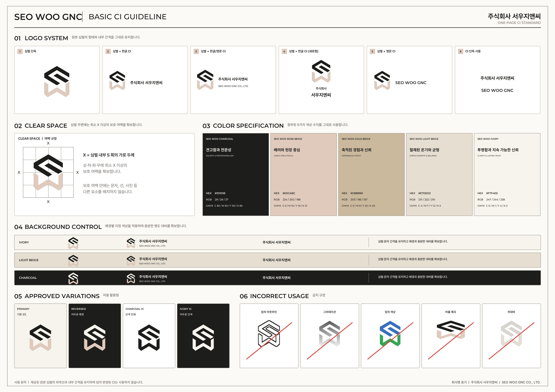Click the '03 COLOR SPECIFICATION' heading
The width and height of the screenshot is (555, 392).
point(243,126)
